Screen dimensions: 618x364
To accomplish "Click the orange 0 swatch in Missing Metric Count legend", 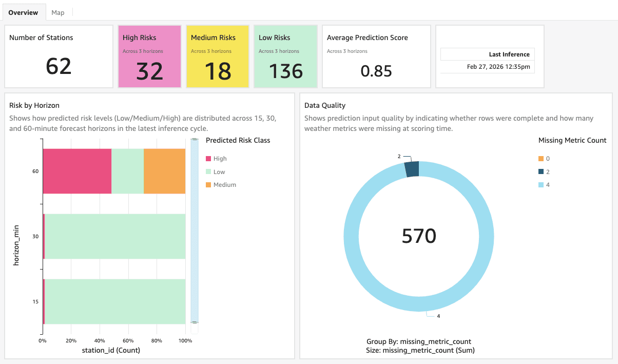I will [542, 158].
